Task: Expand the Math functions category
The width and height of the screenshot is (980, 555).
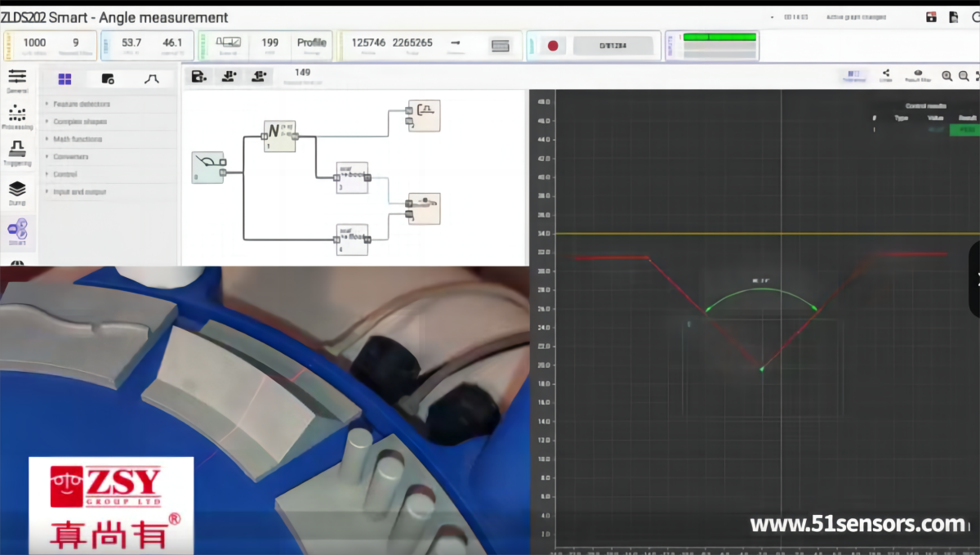Action: coord(77,139)
